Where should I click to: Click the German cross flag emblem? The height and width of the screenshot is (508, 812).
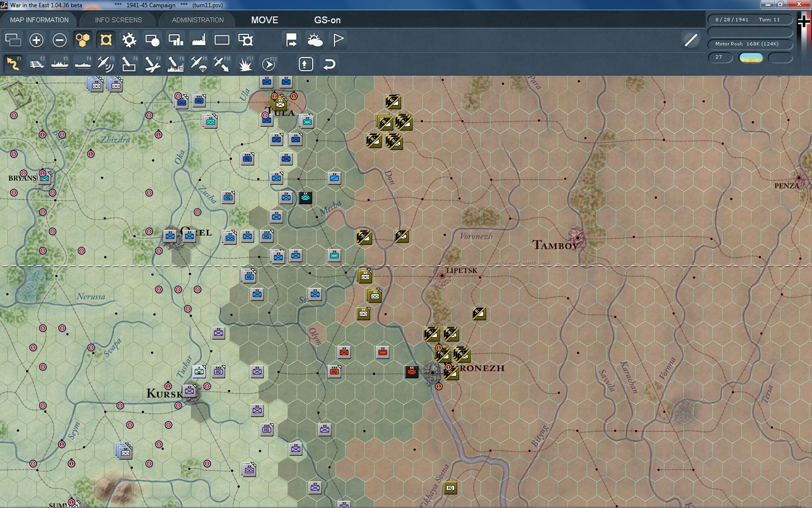(x=803, y=22)
